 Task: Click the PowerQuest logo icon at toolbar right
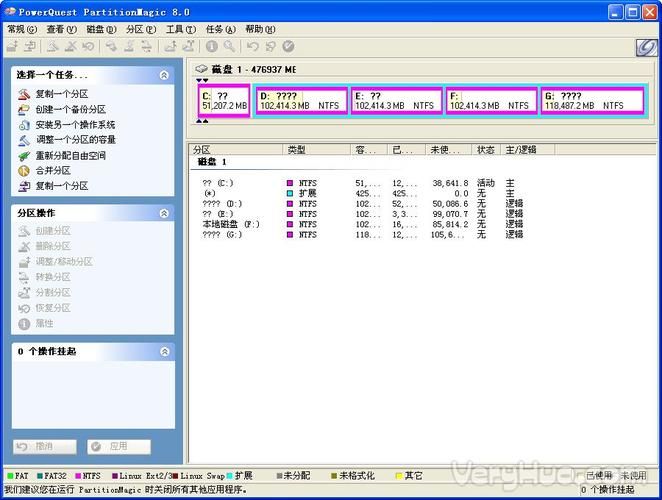[647, 47]
